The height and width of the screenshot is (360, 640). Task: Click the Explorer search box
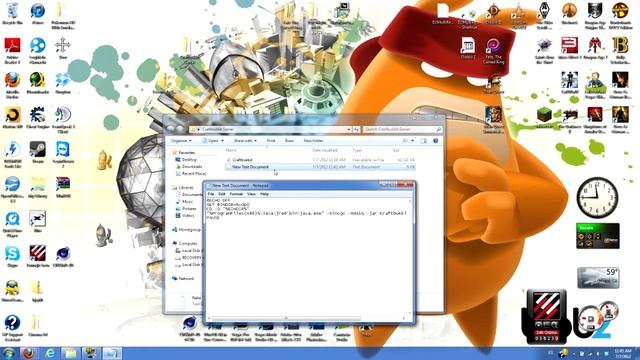(x=402, y=129)
